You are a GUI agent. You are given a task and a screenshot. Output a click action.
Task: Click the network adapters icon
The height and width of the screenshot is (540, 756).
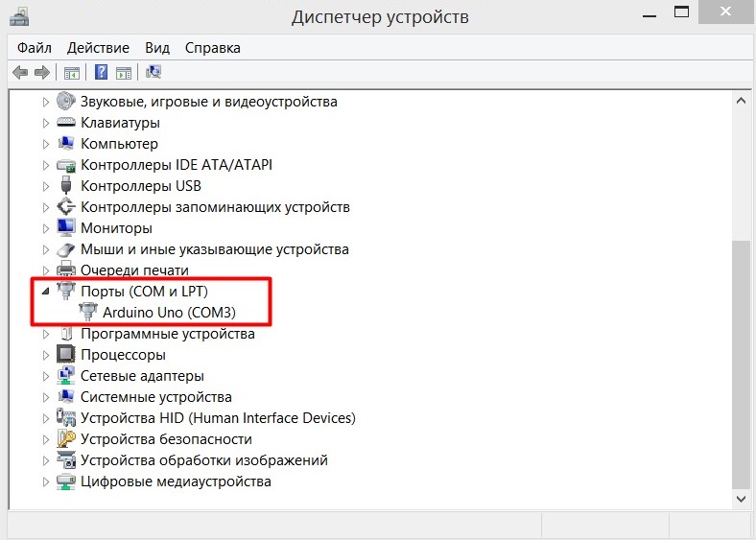[66, 375]
